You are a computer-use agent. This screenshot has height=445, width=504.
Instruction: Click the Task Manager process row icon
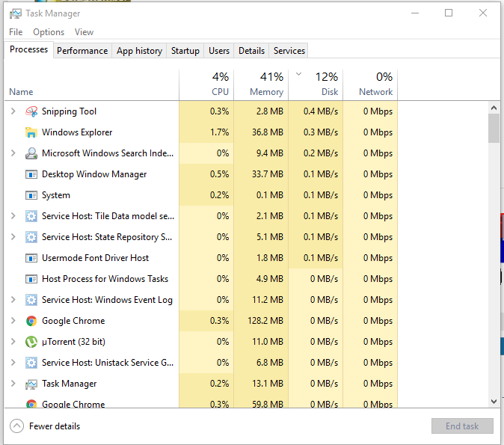[31, 384]
